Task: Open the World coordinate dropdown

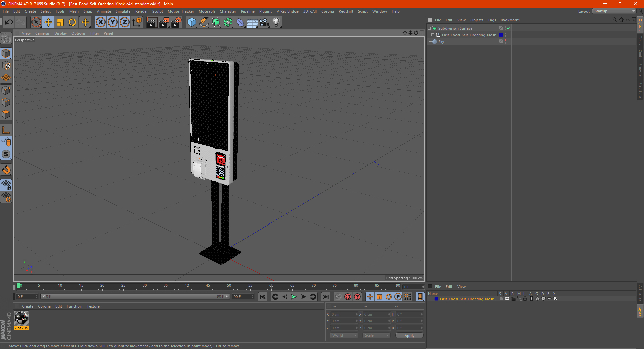Action: coord(344,335)
